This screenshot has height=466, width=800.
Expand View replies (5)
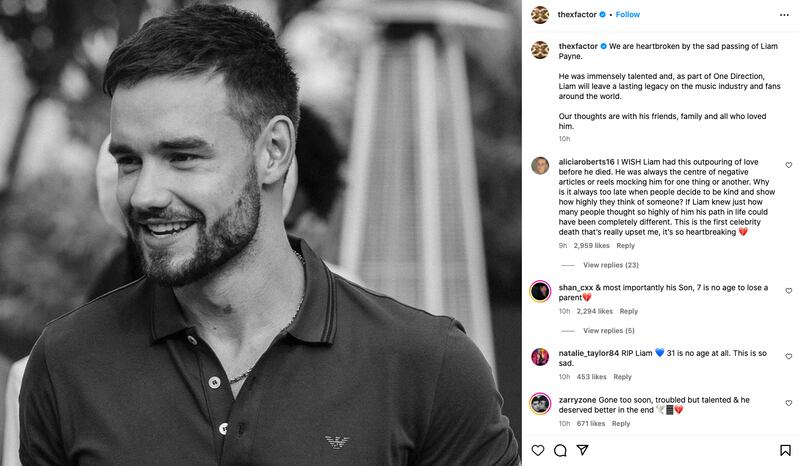pos(608,331)
